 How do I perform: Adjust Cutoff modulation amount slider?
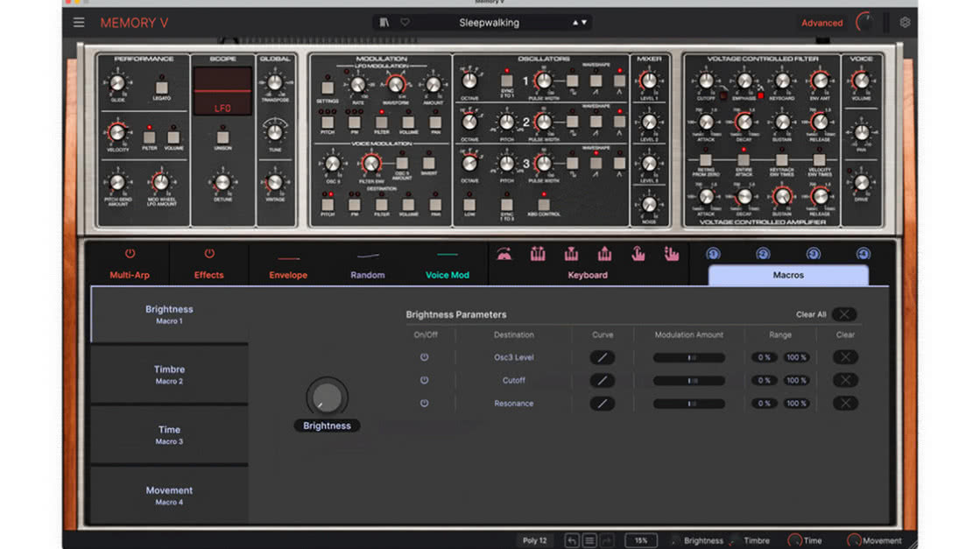point(689,380)
